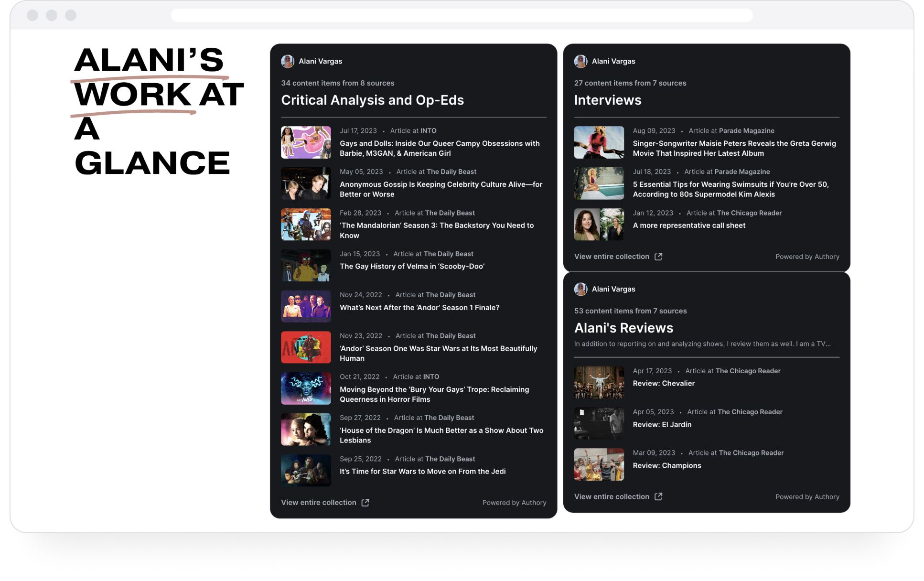Open external link icon in Interviews collection
The image size is (924, 581).
pyautogui.click(x=658, y=256)
